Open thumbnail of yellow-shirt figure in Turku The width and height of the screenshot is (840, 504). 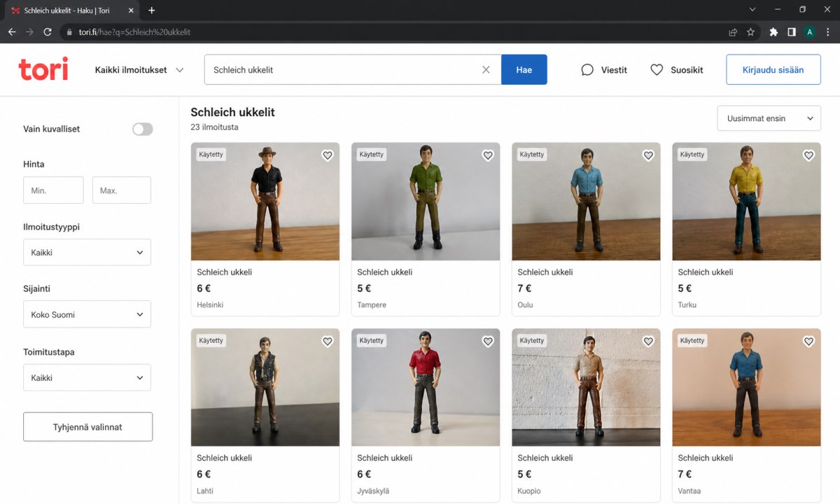[746, 202]
